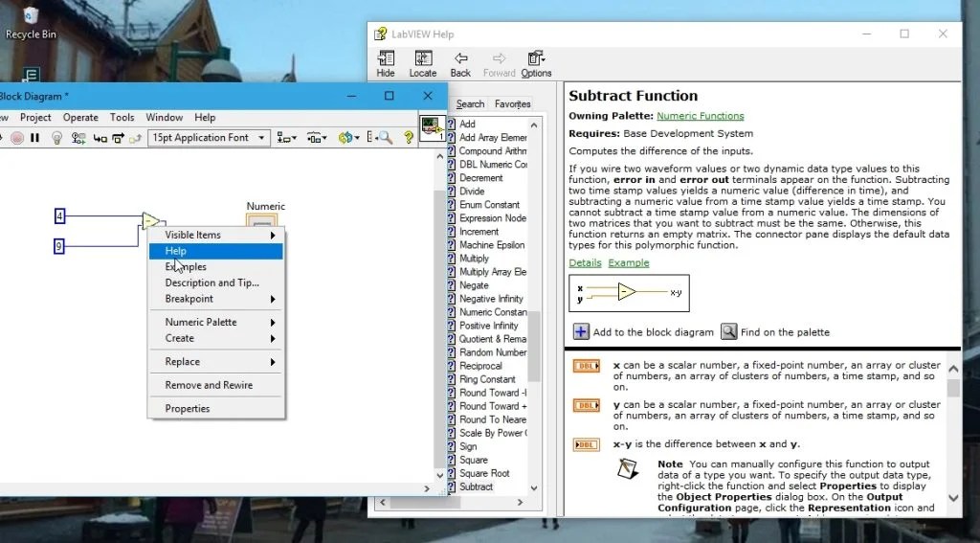Click the Step Over icon
This screenshot has height=543, width=980.
pyautogui.click(x=118, y=138)
